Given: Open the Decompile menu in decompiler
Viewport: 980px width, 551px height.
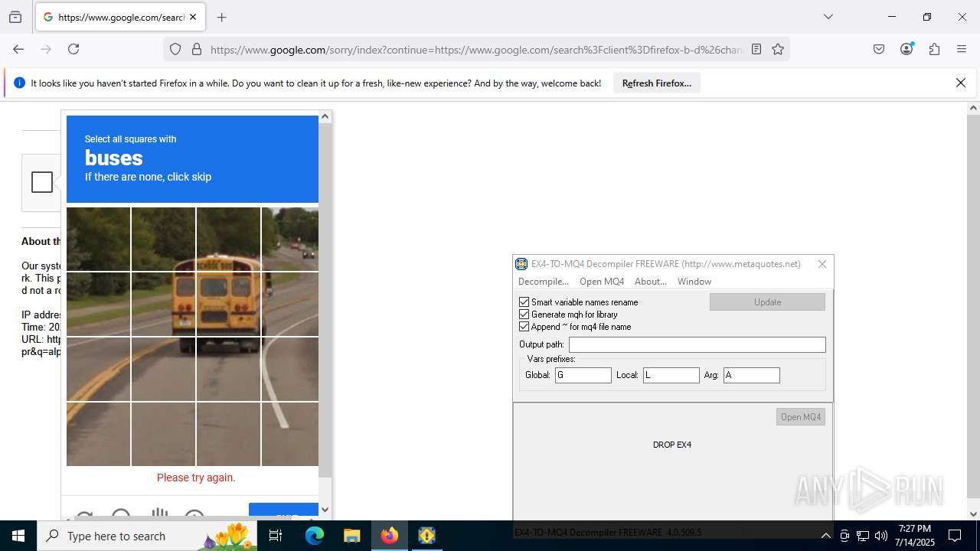Looking at the screenshot, I should (x=543, y=282).
